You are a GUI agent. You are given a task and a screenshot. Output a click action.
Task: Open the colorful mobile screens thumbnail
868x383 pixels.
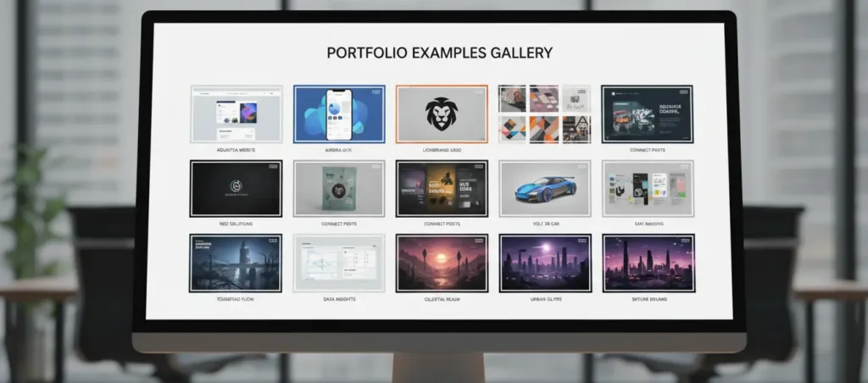point(647,188)
